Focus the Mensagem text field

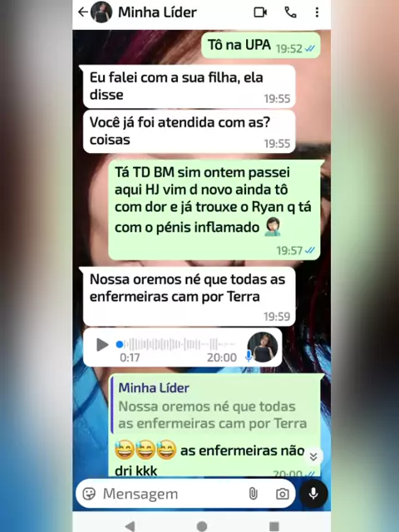click(x=171, y=494)
